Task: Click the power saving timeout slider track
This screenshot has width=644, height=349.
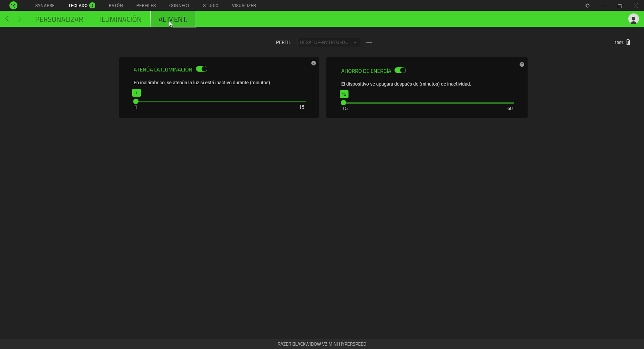Action: pos(429,103)
